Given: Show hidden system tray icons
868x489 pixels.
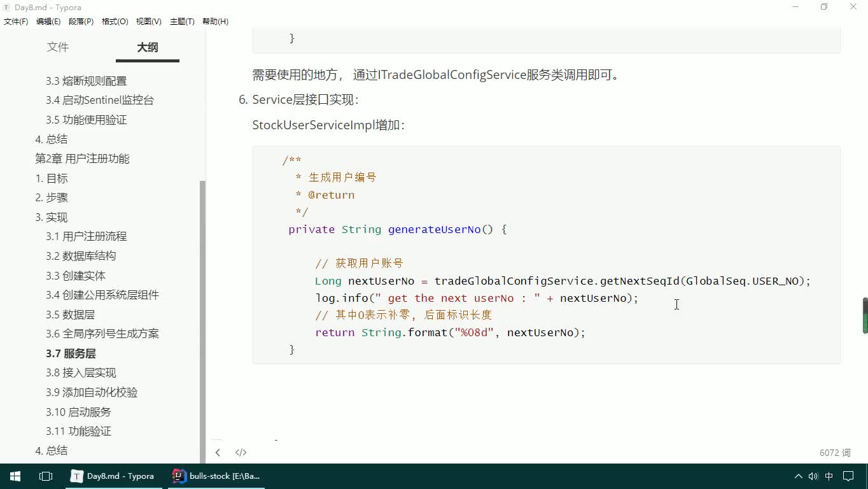Looking at the screenshot, I should pos(798,476).
